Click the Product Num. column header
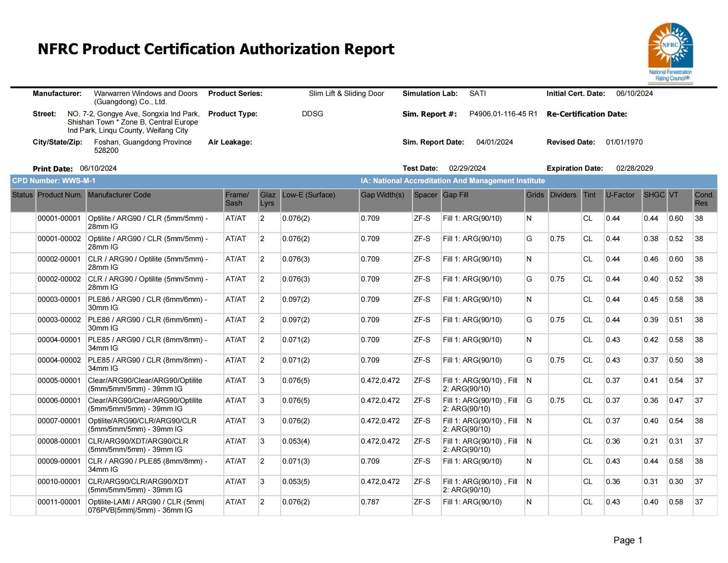Screen dimensions: 728x563 tap(61, 200)
